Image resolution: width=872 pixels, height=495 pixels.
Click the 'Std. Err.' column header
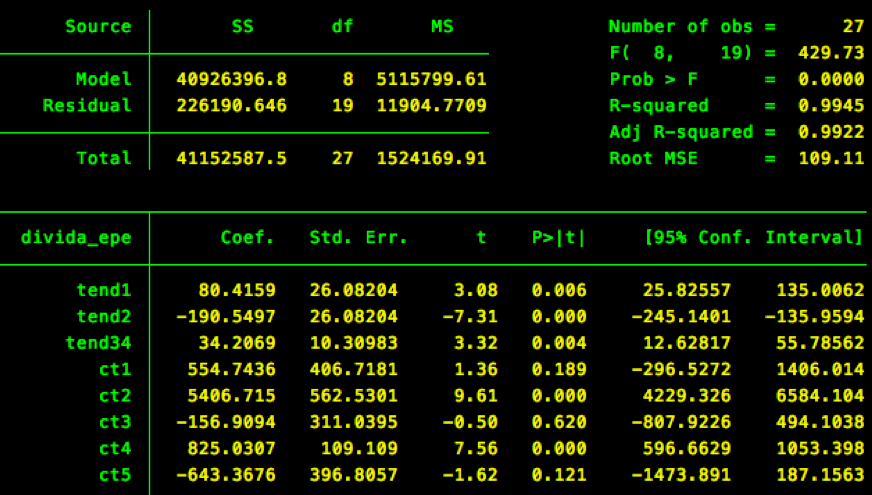coord(352,237)
